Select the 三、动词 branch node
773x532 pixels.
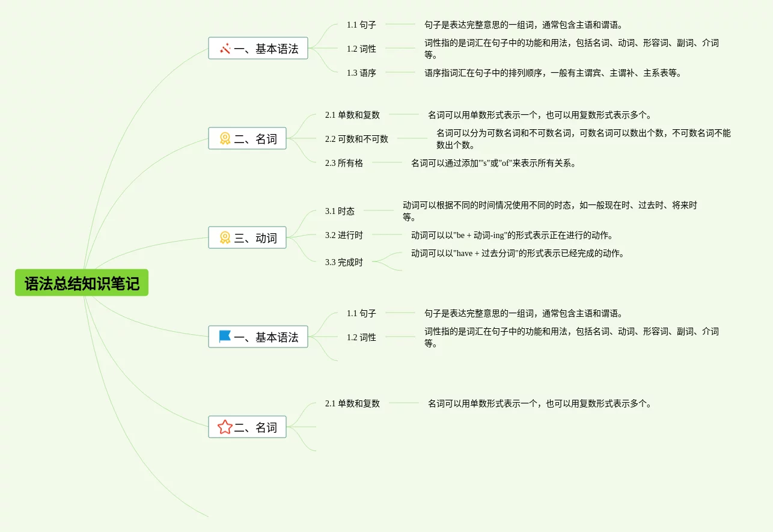(247, 238)
